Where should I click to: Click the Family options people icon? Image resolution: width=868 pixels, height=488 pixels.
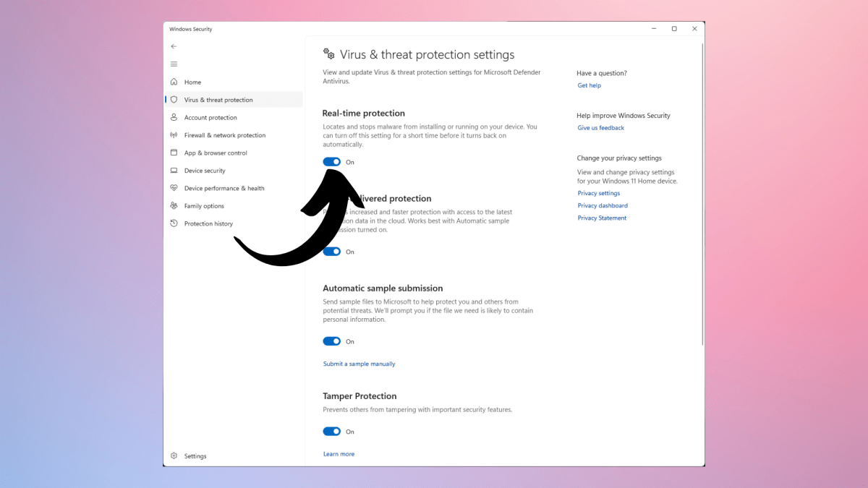[x=174, y=206]
